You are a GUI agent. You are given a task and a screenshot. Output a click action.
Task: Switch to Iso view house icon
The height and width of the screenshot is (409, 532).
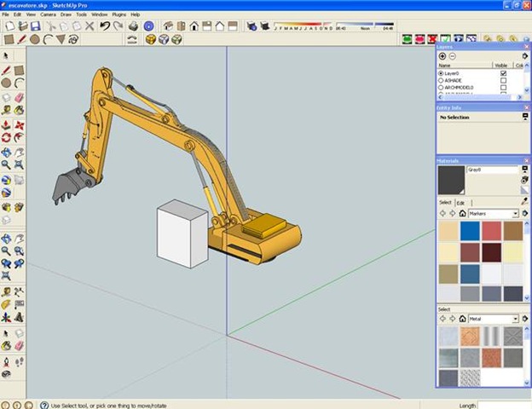click(x=168, y=26)
